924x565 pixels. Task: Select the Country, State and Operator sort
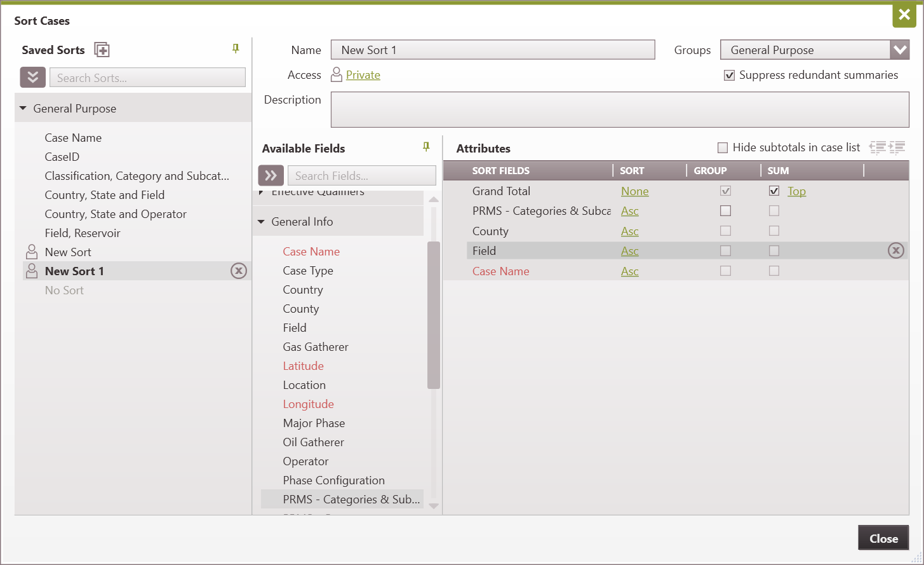click(116, 214)
